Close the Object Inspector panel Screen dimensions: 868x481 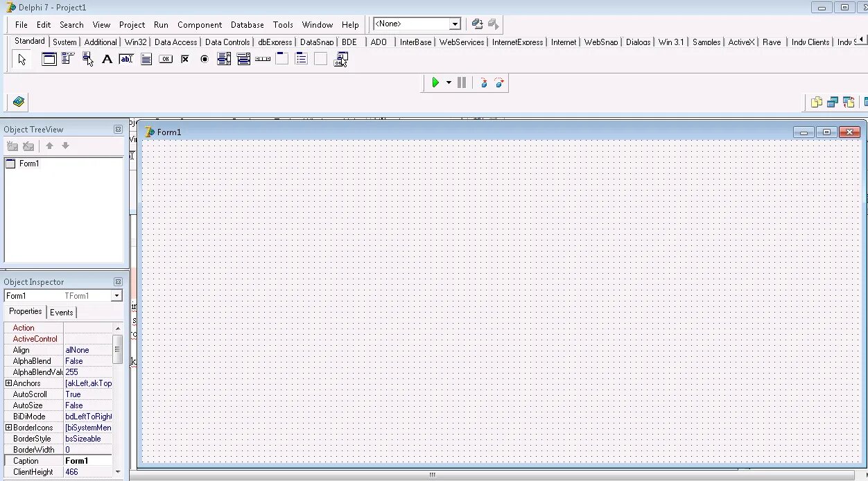click(x=118, y=282)
